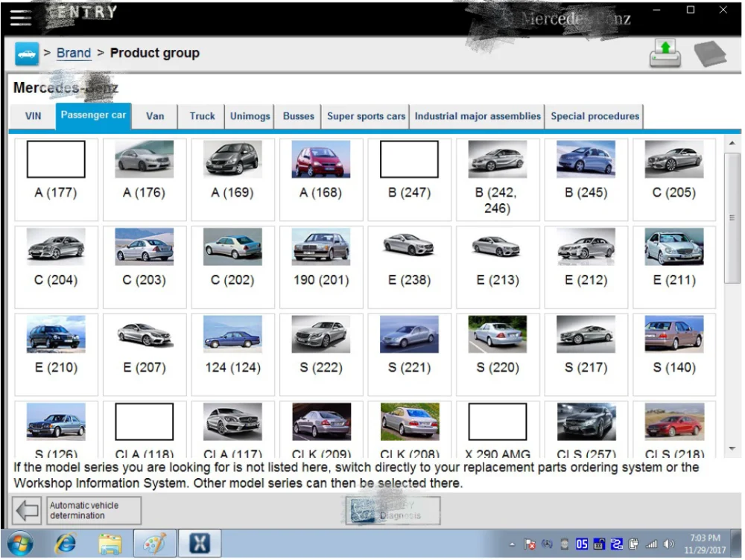
Task: Click Automatic vehicle determination button
Action: (x=94, y=511)
